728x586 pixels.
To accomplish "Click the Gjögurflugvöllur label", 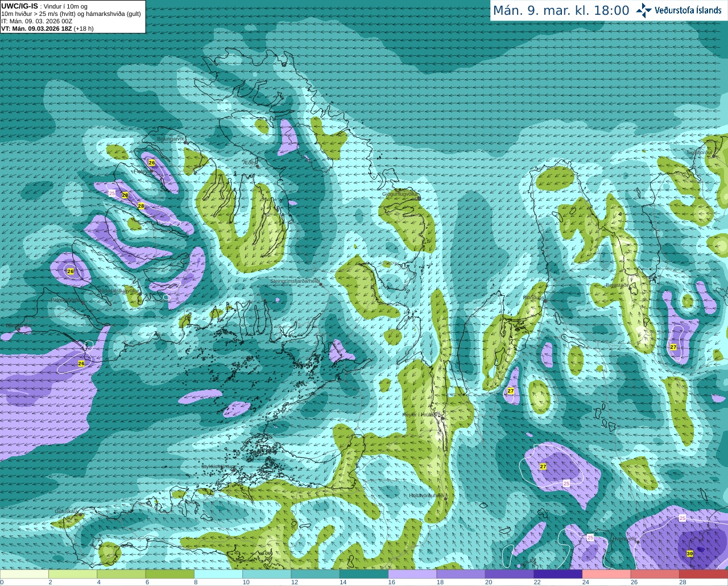I will [400, 194].
